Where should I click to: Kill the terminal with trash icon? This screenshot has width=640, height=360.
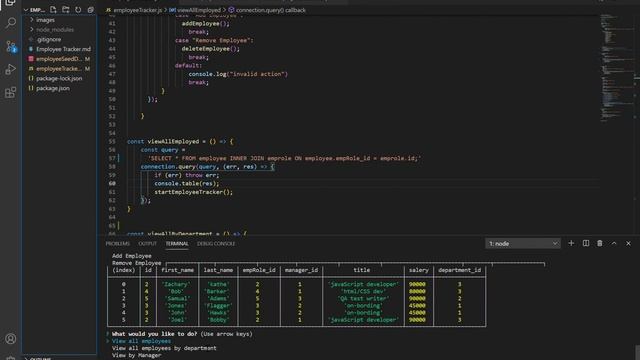(x=600, y=243)
